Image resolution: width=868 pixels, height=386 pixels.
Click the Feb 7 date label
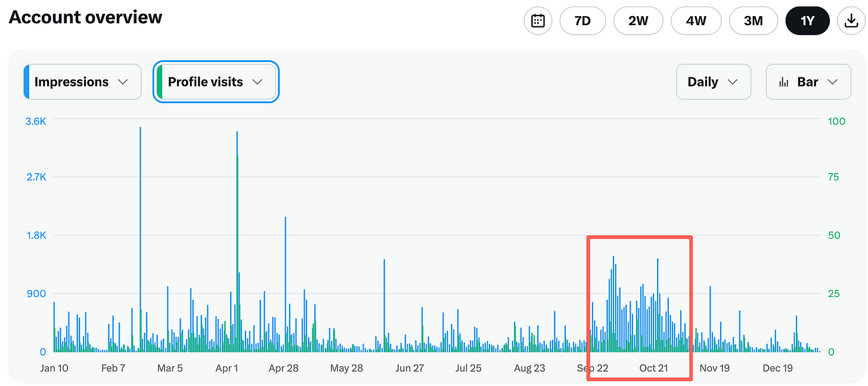point(113,368)
